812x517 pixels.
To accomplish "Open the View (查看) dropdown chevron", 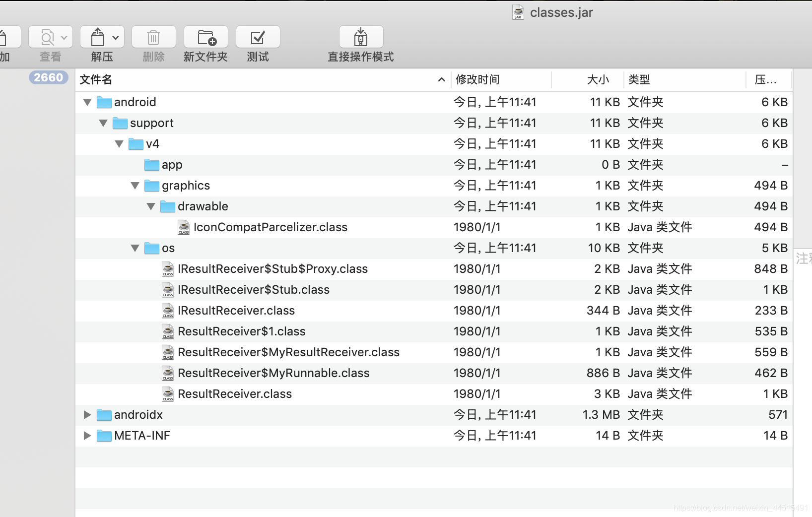I will tap(64, 38).
